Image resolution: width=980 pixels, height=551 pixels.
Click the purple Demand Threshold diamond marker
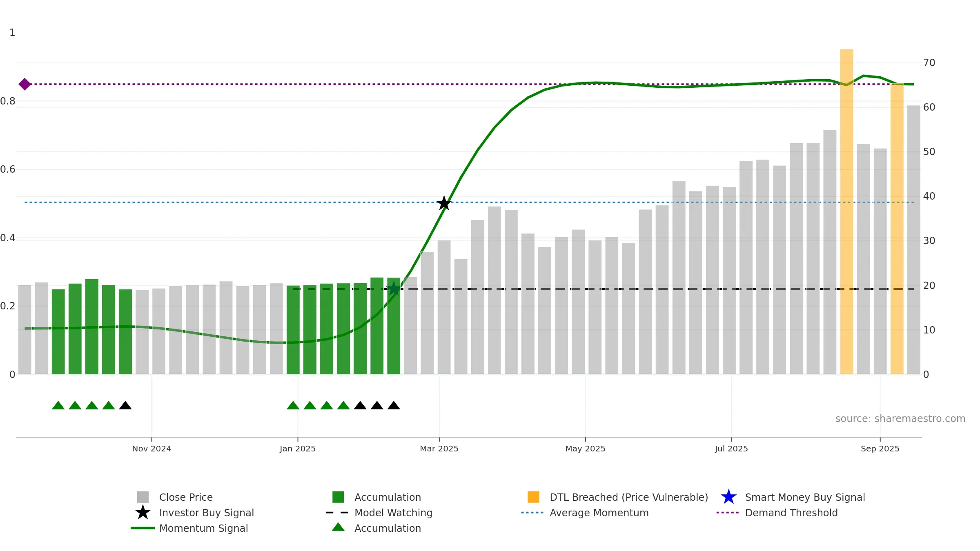pyautogui.click(x=24, y=84)
